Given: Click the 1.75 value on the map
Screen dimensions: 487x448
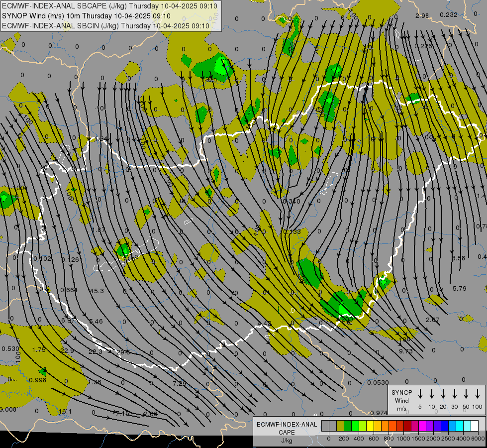Looking at the screenshot, I should coord(39,349).
